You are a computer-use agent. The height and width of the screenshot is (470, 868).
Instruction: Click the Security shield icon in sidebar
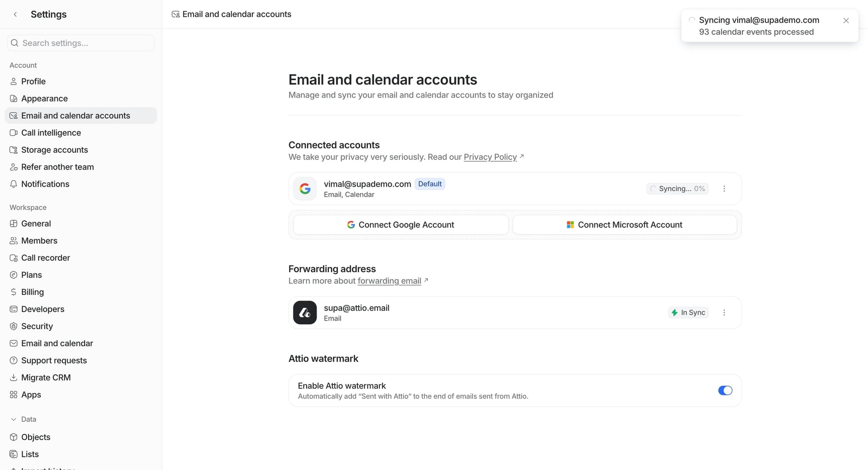pos(14,326)
